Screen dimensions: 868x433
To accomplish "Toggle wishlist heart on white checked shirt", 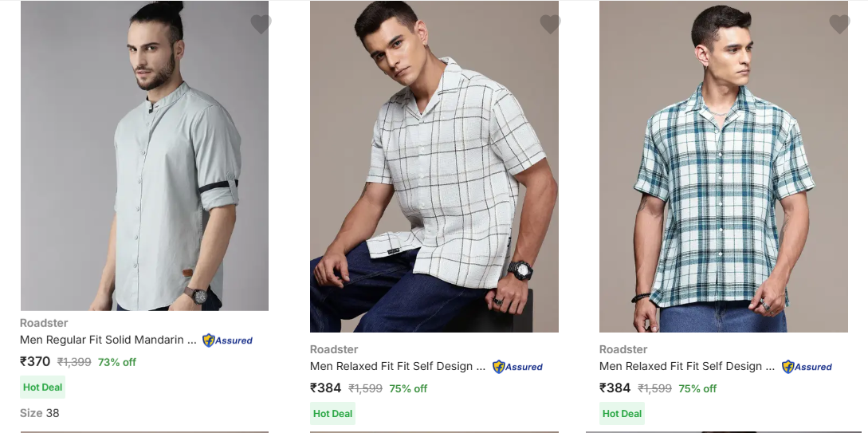I will (550, 24).
